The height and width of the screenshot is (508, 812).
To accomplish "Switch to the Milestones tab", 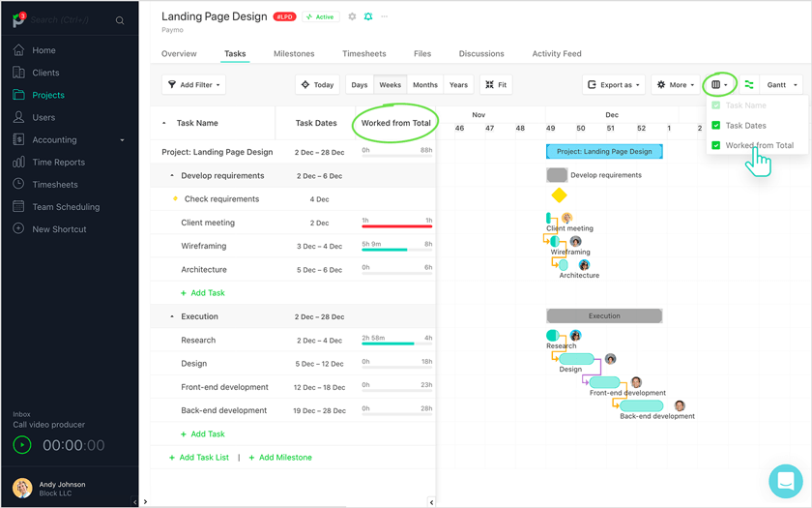I will [x=294, y=53].
